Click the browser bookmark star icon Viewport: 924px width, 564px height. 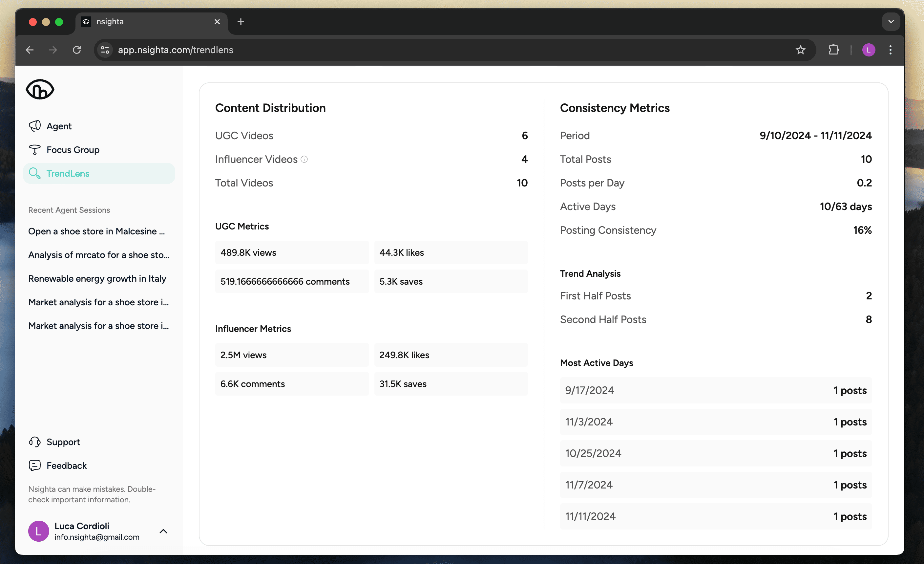[801, 50]
